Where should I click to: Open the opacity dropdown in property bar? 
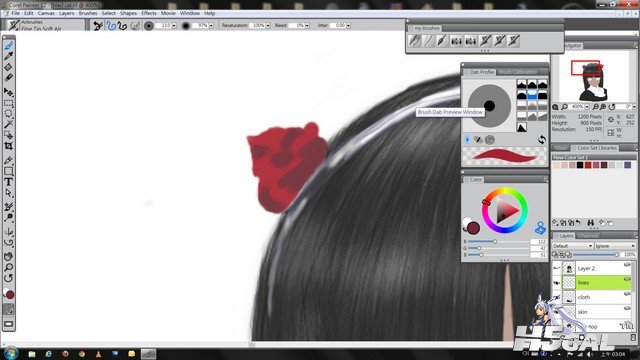(211, 25)
